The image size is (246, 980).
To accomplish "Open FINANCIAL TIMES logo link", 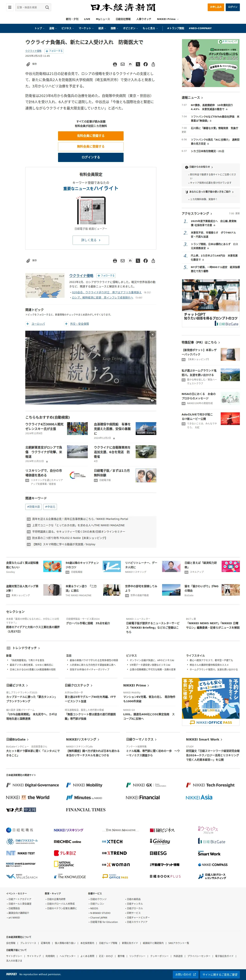I will [x=86, y=810].
